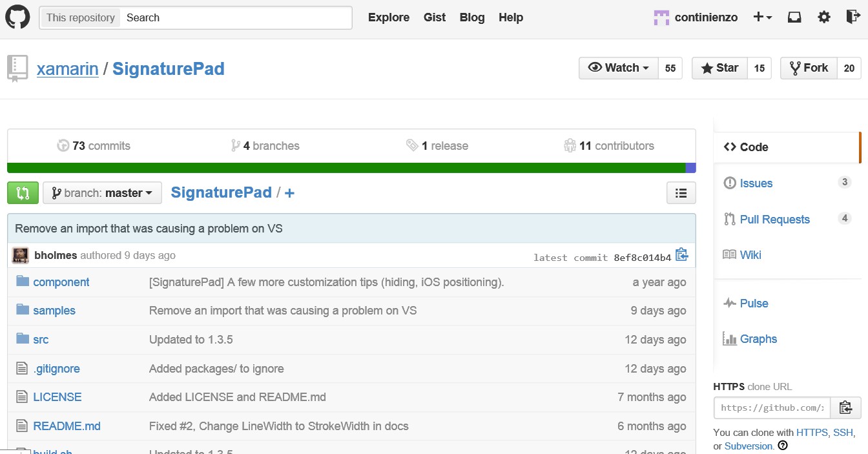Open account settings gear icon
Viewport: 868px width, 454px height.
pos(824,17)
